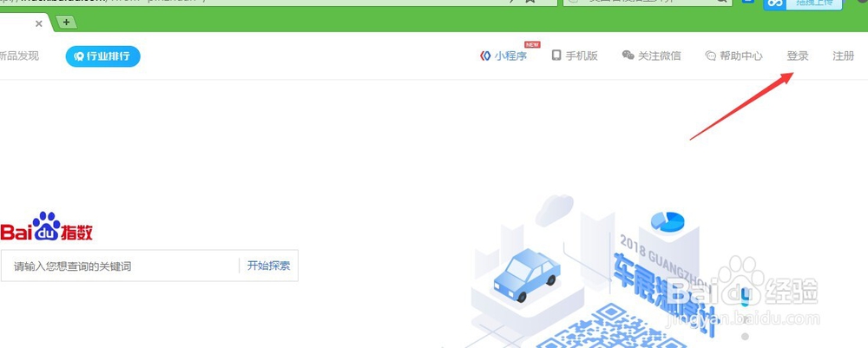
Task: Click the browser search box at top
Action: pyautogui.click(x=648, y=3)
